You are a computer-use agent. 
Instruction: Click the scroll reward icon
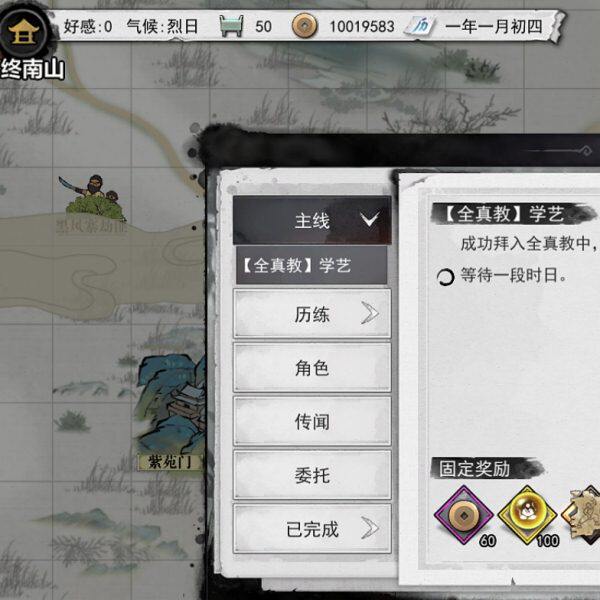tap(582, 515)
